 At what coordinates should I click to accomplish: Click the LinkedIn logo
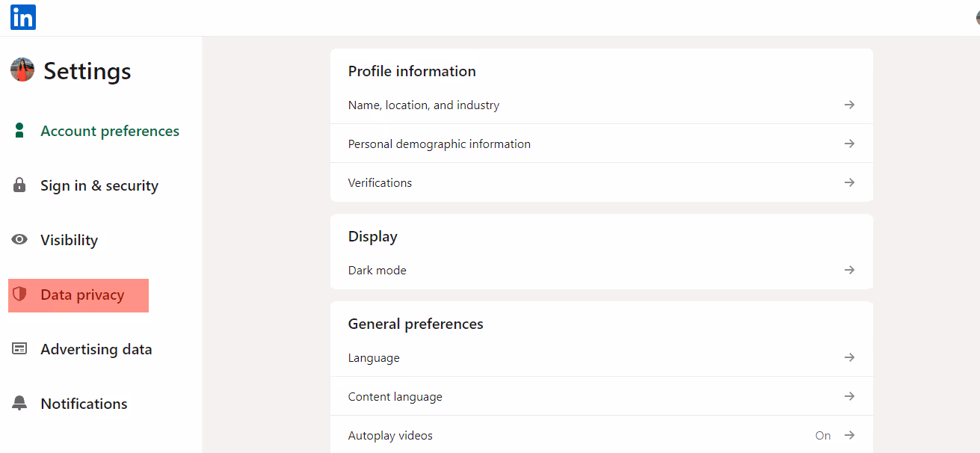(x=22, y=16)
